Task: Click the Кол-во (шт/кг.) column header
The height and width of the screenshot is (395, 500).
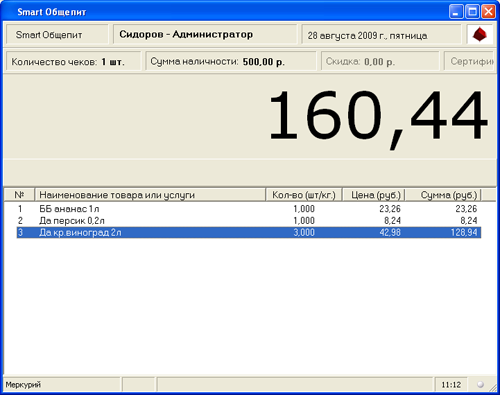Action: [304, 195]
